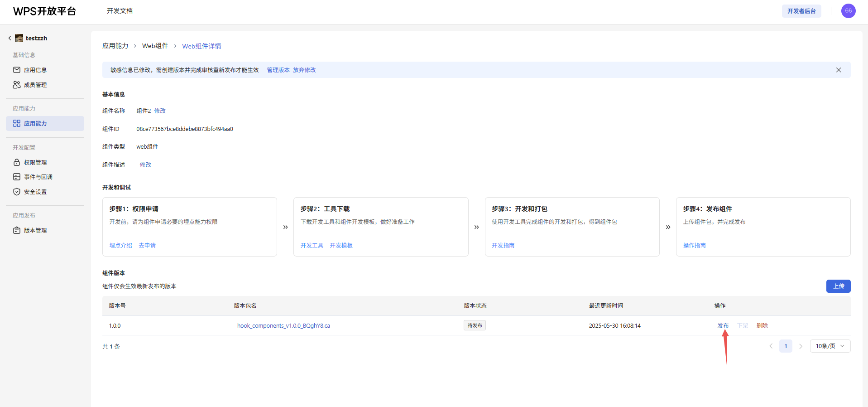
Task: Select 安全设置 in sidebar
Action: click(x=35, y=192)
